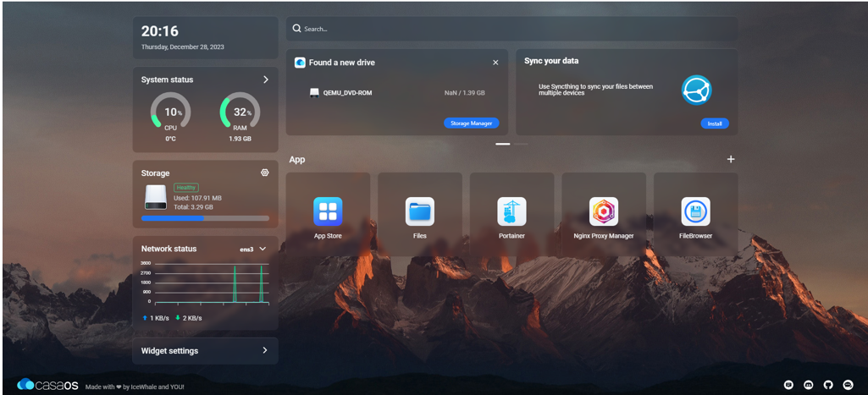
Task: Click the storage usage progress bar
Action: tap(206, 218)
